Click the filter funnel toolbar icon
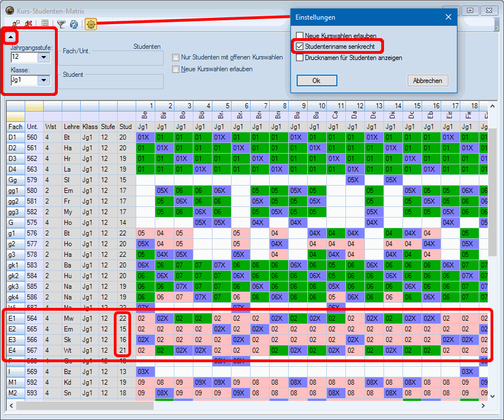Viewport: 504px width, 420px height. [61, 24]
